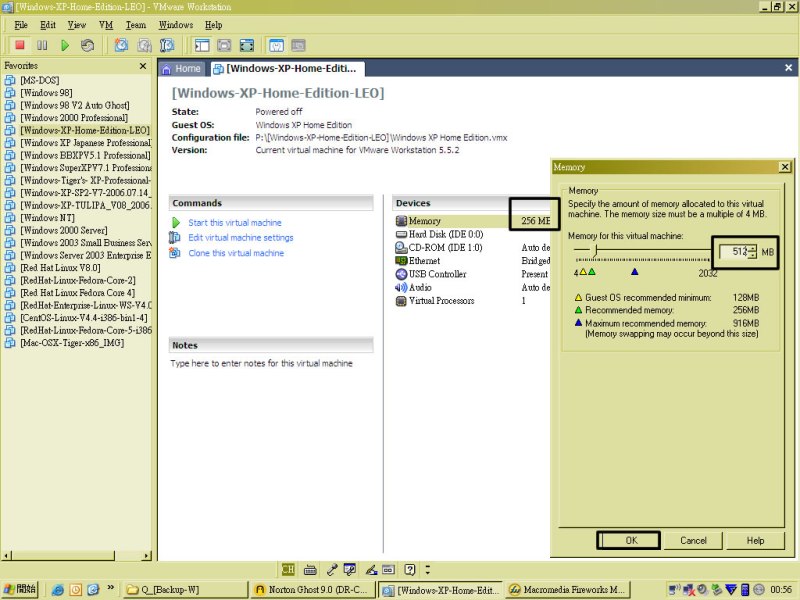Viewport: 800px width, 600px height.
Task: Click the Audio device icon
Action: (401, 287)
